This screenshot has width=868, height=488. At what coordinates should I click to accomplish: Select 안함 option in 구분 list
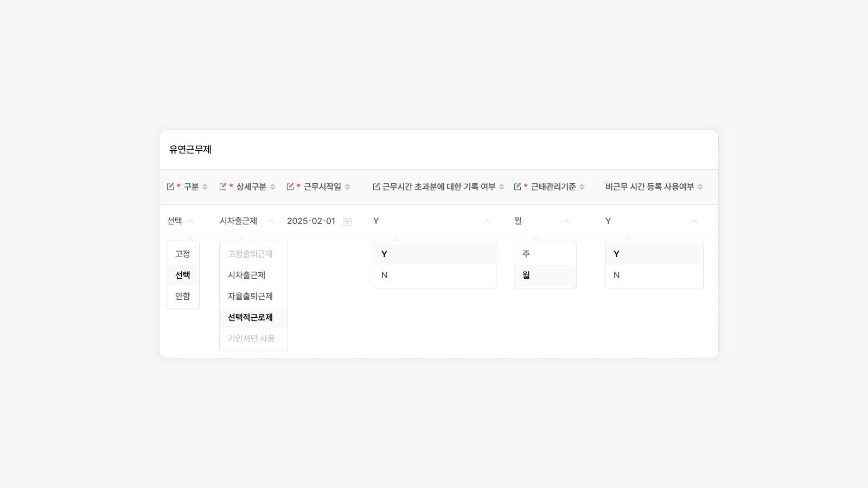click(x=183, y=296)
